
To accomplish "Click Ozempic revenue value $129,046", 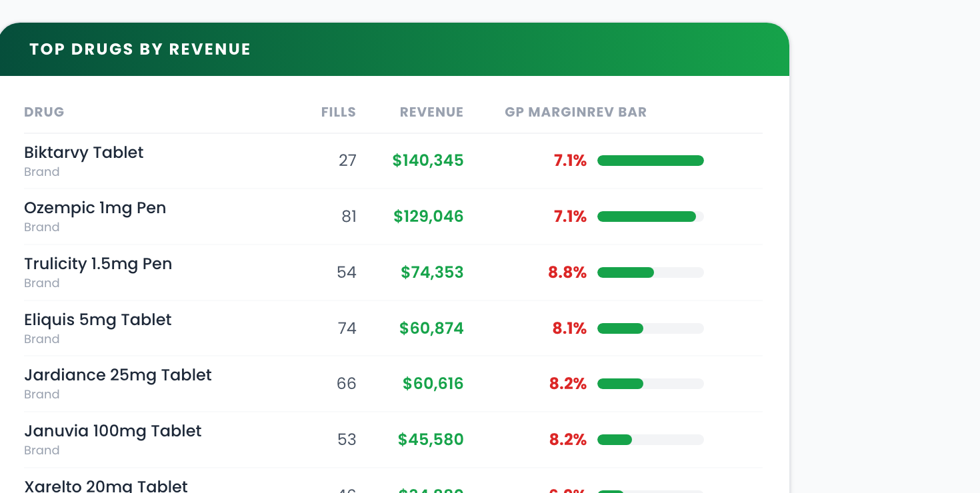I will click(x=429, y=217).
